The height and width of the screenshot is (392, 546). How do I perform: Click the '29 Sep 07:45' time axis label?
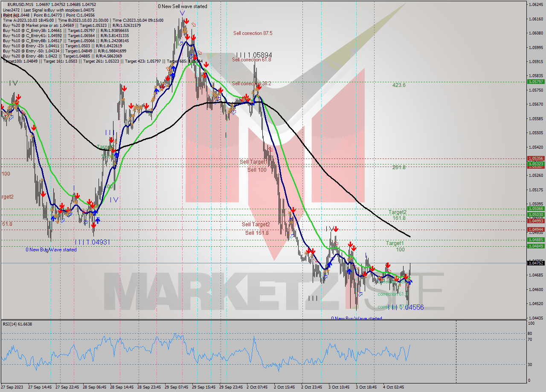(177, 387)
